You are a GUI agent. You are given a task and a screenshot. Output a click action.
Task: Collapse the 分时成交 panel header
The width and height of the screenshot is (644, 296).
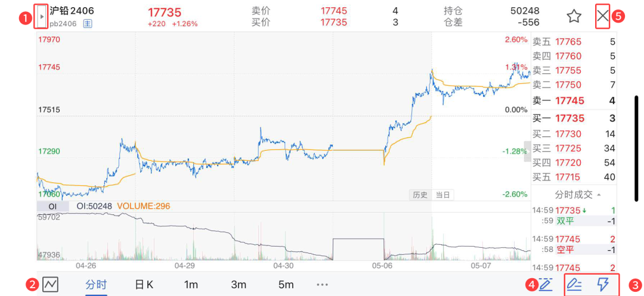pos(577,195)
